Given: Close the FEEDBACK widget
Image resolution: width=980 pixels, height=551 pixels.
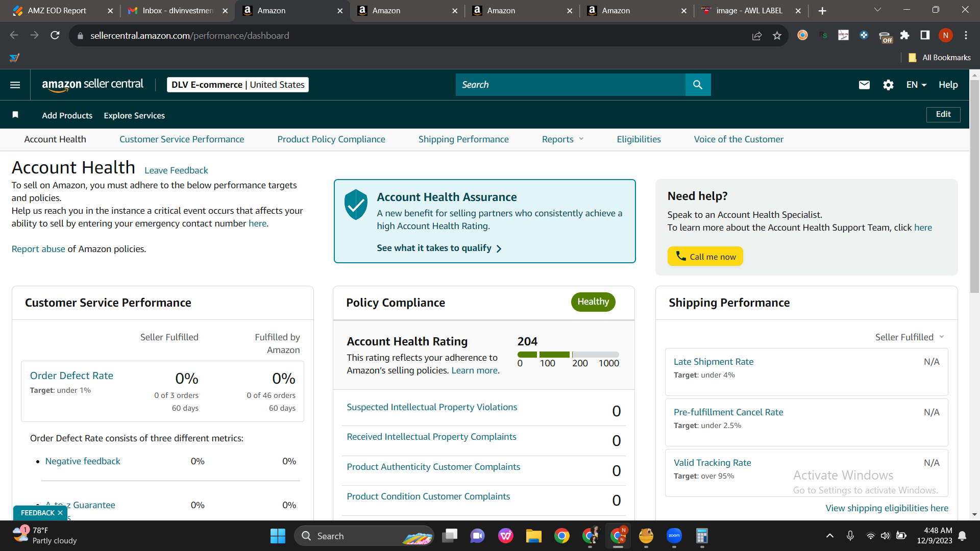Looking at the screenshot, I should pyautogui.click(x=60, y=513).
